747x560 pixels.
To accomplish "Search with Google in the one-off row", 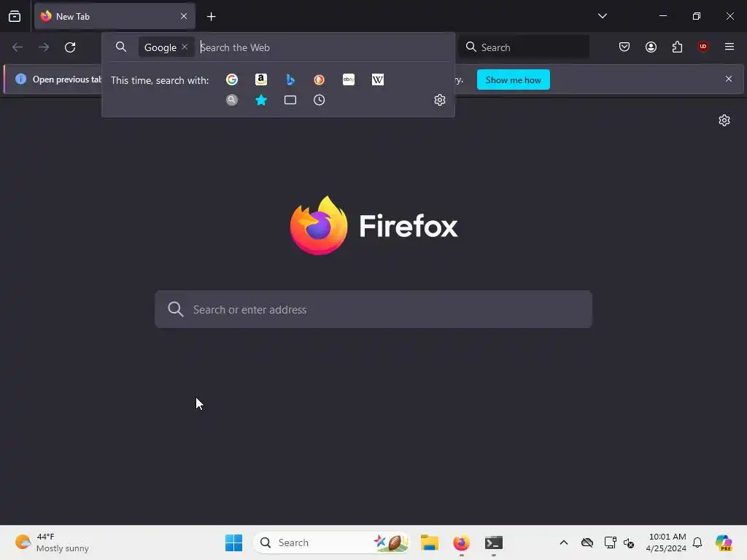I will [232, 79].
